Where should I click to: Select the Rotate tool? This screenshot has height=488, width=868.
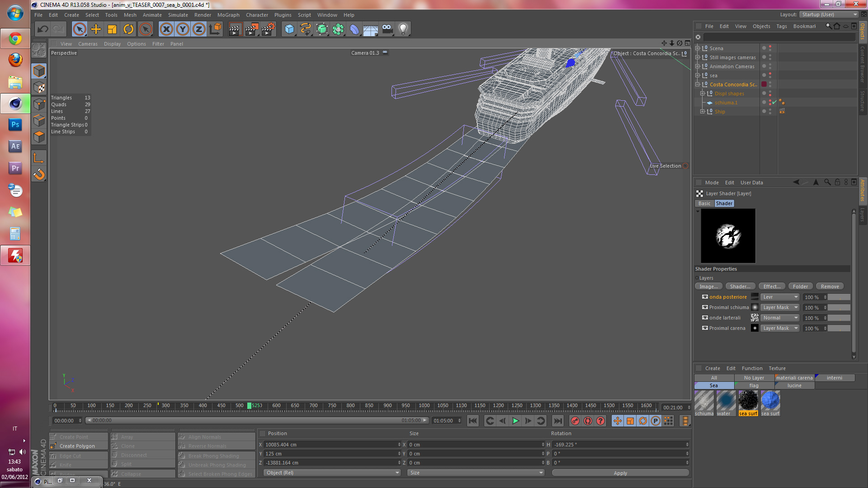click(128, 29)
